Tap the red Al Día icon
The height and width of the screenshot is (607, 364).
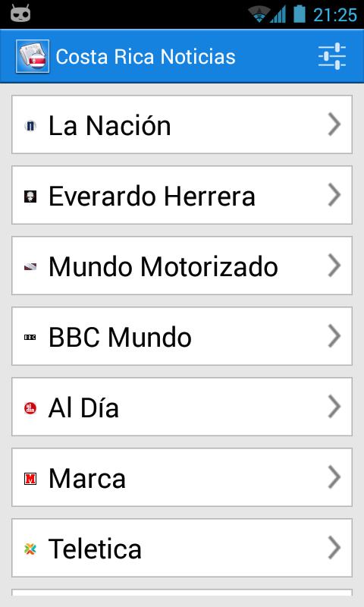pyautogui.click(x=30, y=407)
